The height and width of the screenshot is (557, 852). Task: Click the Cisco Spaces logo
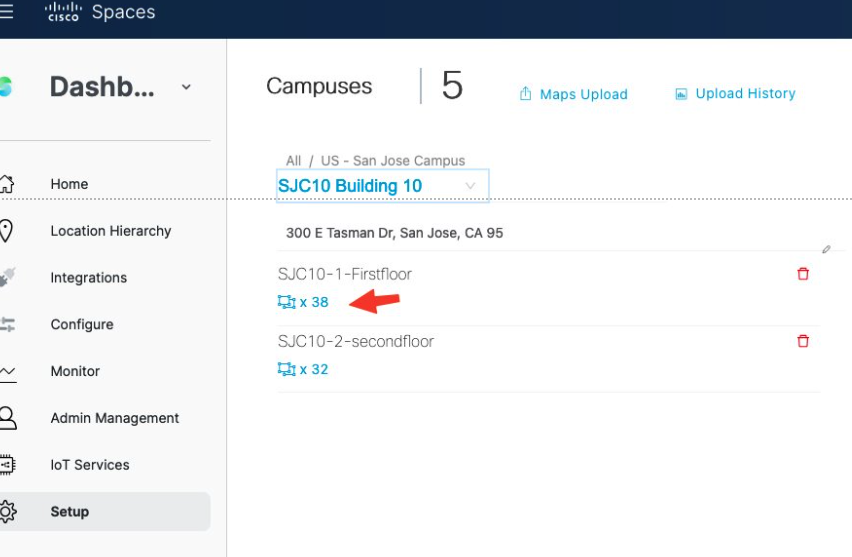click(x=100, y=13)
